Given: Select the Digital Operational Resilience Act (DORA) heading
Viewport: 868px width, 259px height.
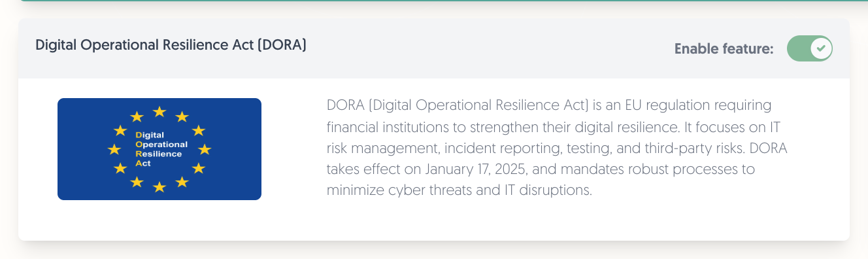Looking at the screenshot, I should [171, 45].
